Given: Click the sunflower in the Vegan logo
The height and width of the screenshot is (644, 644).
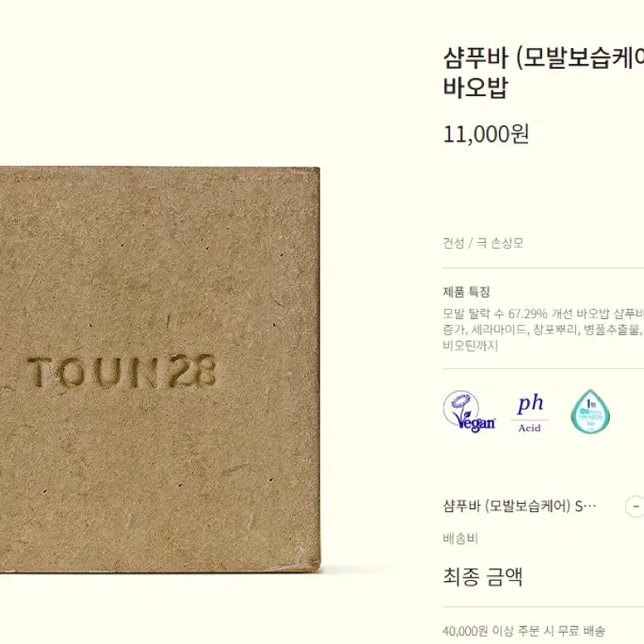Looking at the screenshot, I should 462,401.
